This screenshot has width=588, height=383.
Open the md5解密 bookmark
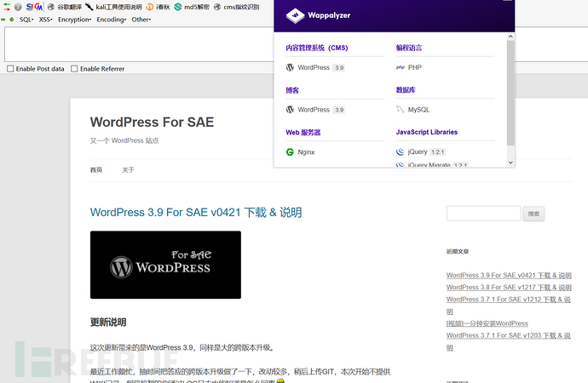coord(192,7)
